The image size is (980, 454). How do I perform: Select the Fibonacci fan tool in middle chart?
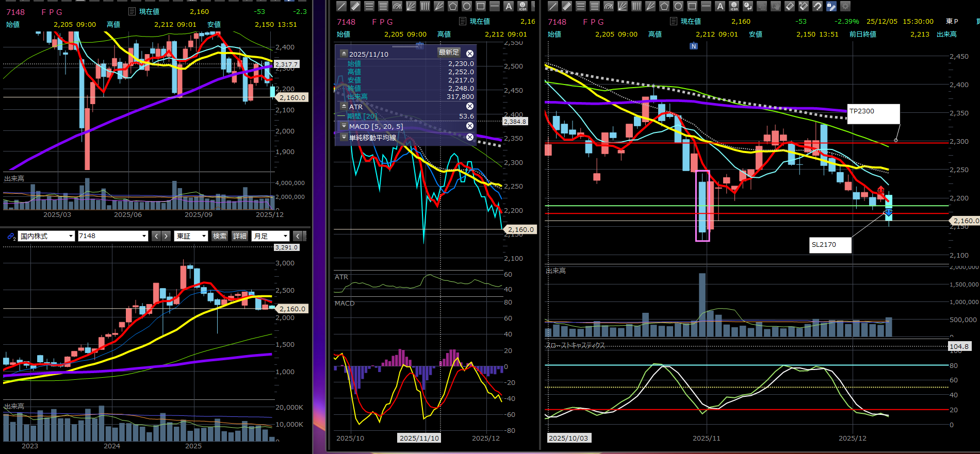[x=411, y=6]
